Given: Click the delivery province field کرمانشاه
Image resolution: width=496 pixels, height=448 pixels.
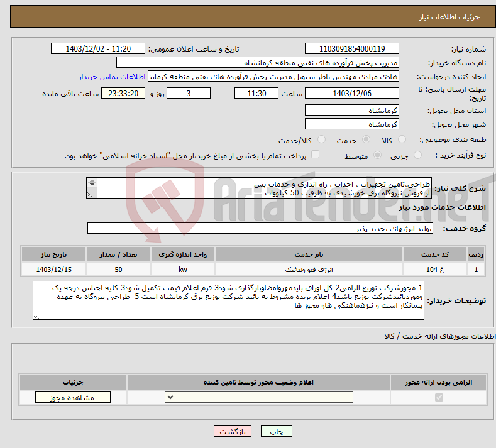Looking at the screenshot, I should [x=352, y=111].
